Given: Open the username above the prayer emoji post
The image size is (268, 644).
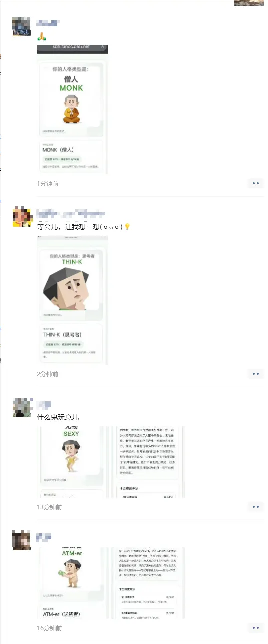Looking at the screenshot, I should tap(48, 23).
